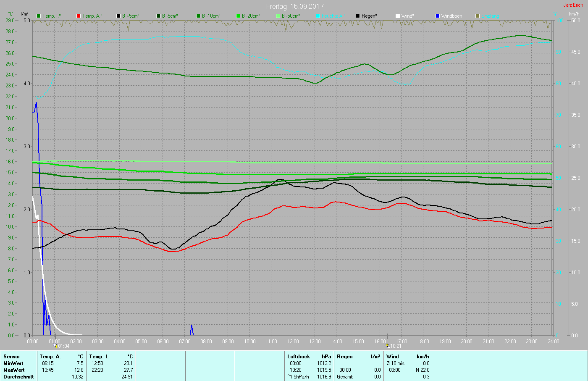Select the Temp. A. column header in table
This screenshot has width=588, height=381.
click(x=50, y=357)
